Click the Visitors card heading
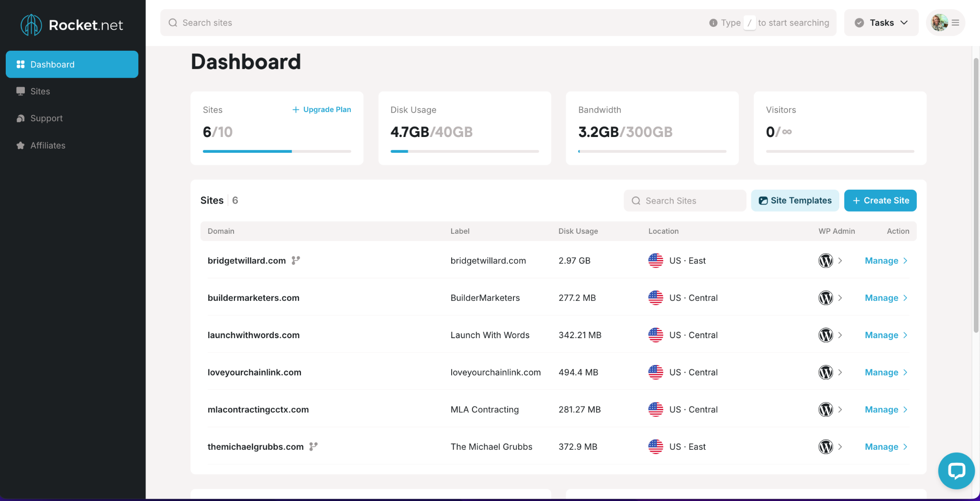 click(x=780, y=110)
